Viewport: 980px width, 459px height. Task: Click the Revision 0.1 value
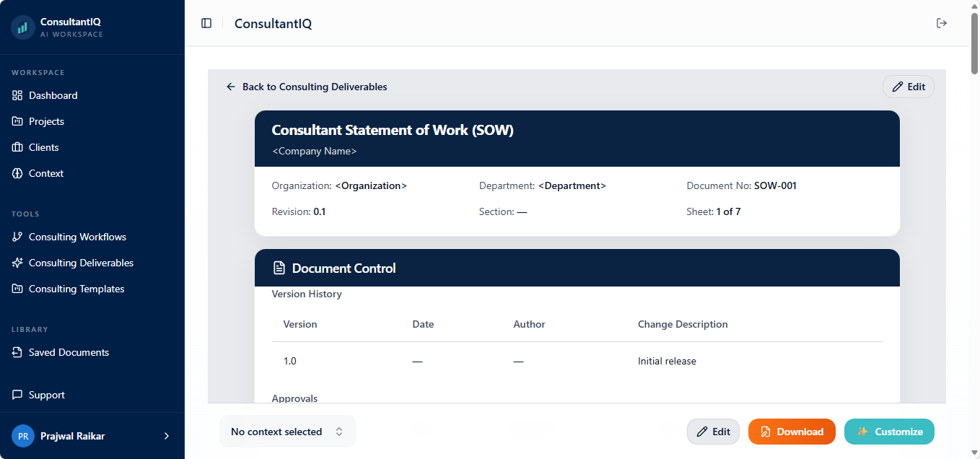(320, 211)
